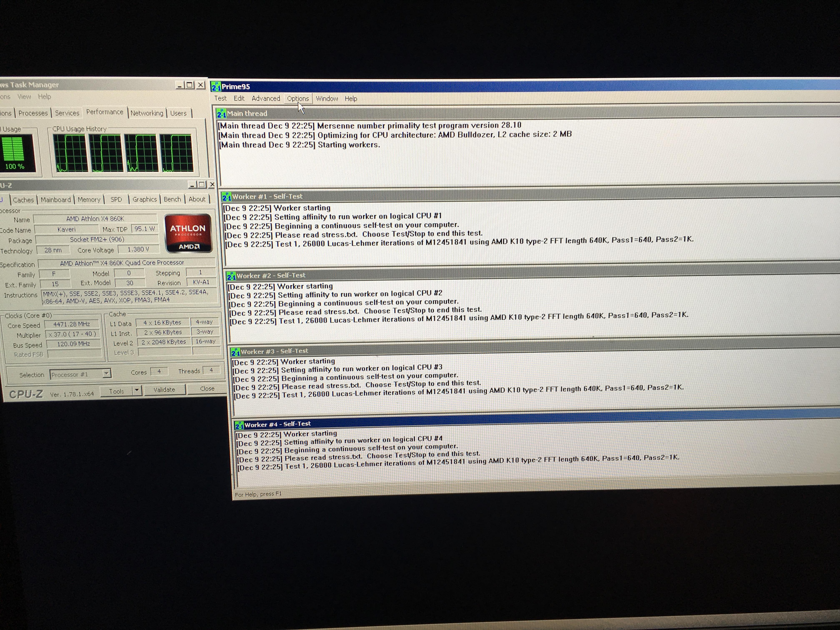Open the Prime95 Test menu
Image resolution: width=840 pixels, height=630 pixels.
pyautogui.click(x=220, y=98)
